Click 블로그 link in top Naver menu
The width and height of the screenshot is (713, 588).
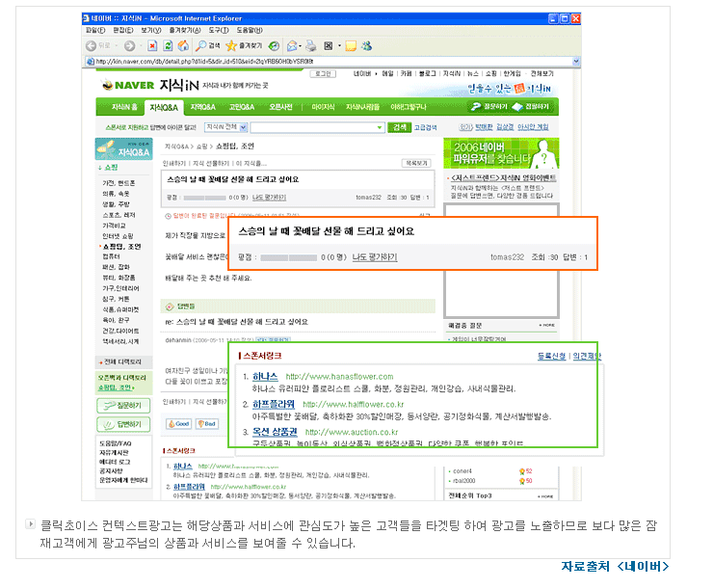pyautogui.click(x=427, y=73)
